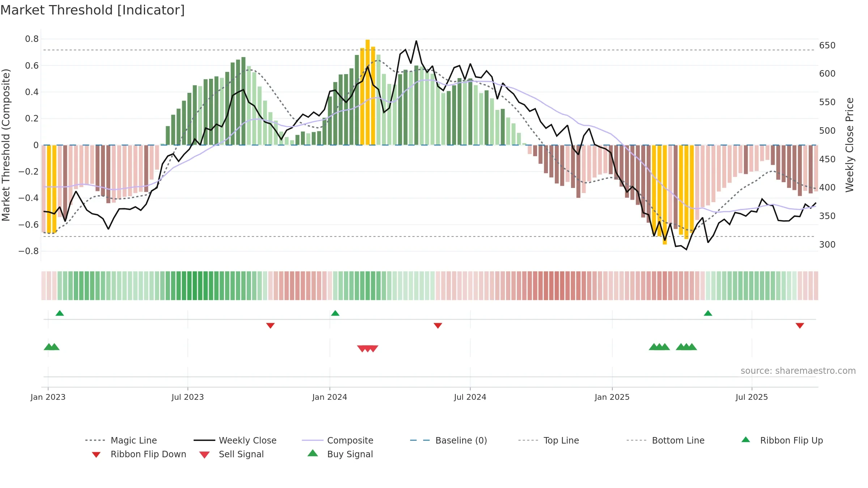The image size is (868, 488).
Task: Click the red Ribbon Flip Down legend triangle
Action: 96,455
